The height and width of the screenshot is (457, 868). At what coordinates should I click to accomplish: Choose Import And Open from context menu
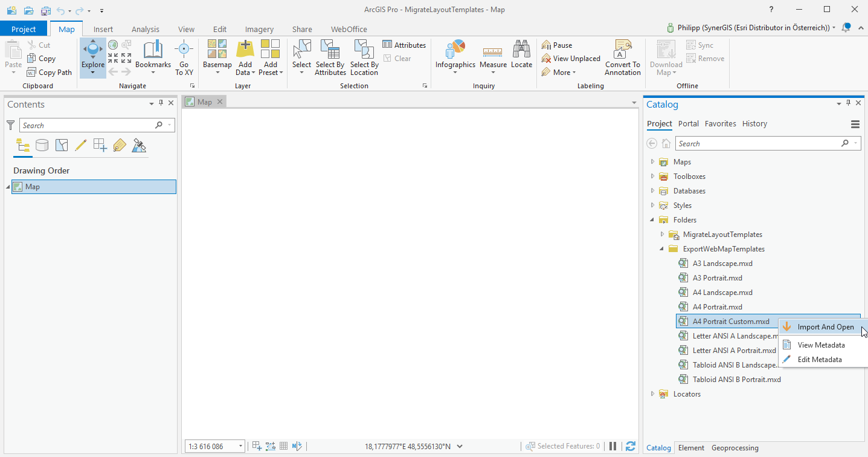(x=826, y=326)
